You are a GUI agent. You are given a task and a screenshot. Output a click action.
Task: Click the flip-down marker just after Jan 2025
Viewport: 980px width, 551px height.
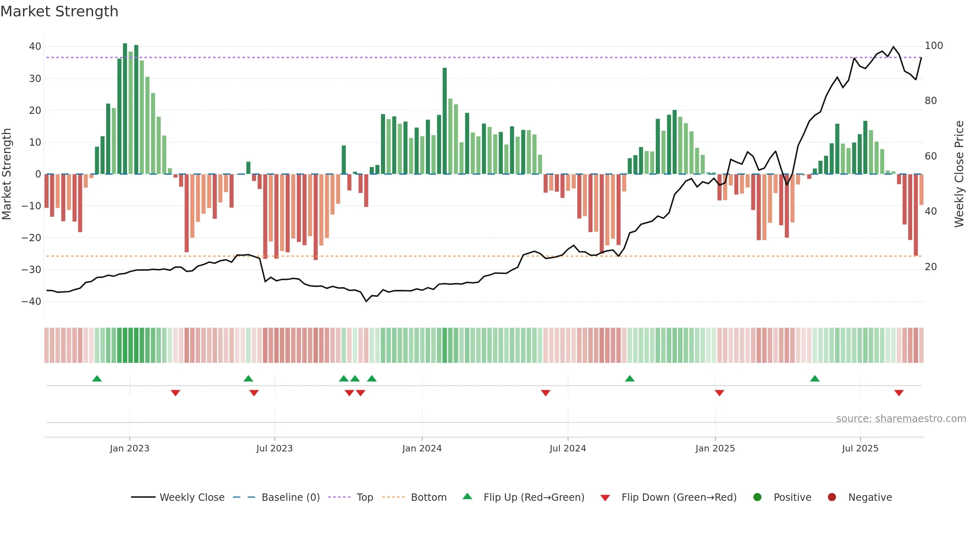tap(719, 393)
